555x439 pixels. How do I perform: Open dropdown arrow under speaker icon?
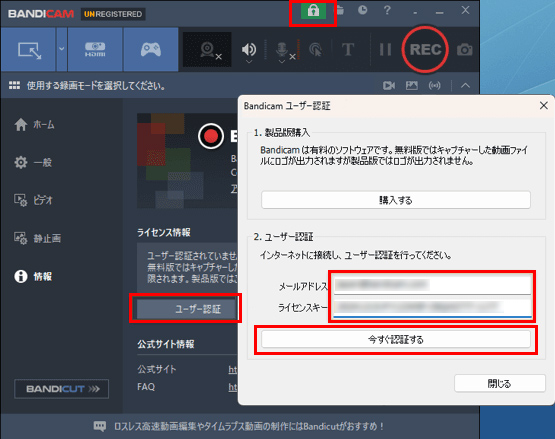[249, 62]
